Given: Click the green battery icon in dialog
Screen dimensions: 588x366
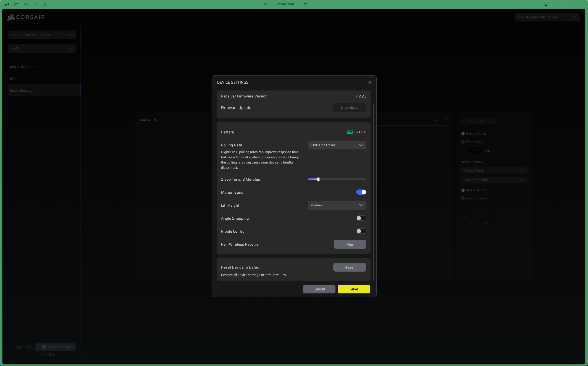Looking at the screenshot, I should (350, 132).
